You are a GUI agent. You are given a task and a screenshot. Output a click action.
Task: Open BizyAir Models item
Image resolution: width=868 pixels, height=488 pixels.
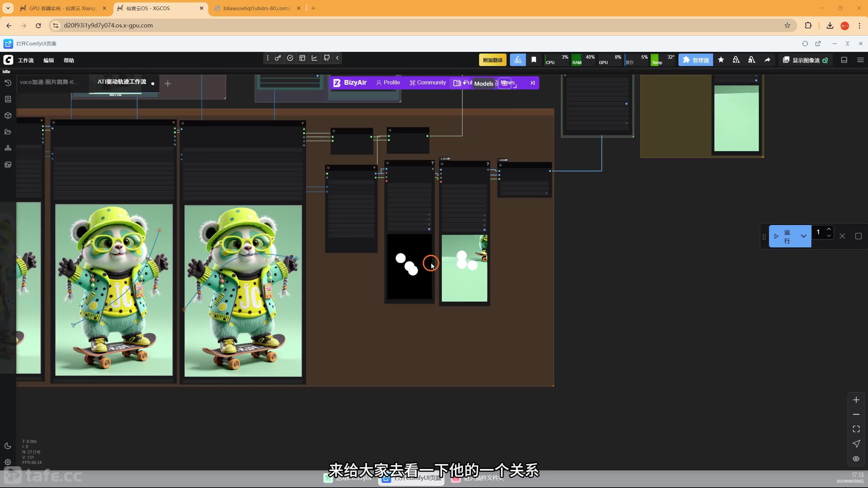(484, 83)
